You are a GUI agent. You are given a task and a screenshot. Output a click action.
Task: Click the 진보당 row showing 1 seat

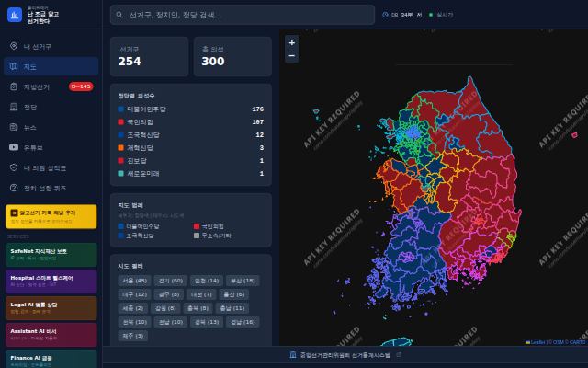[x=191, y=161]
